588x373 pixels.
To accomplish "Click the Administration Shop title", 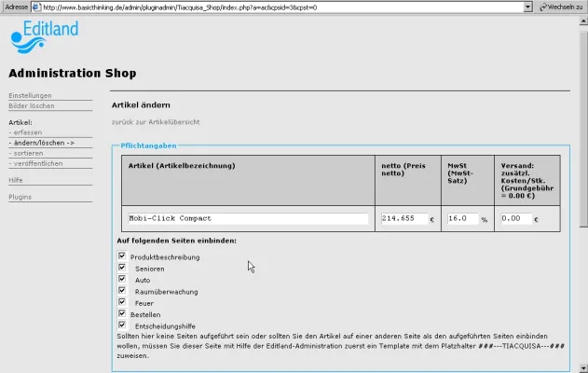I will tap(73, 73).
